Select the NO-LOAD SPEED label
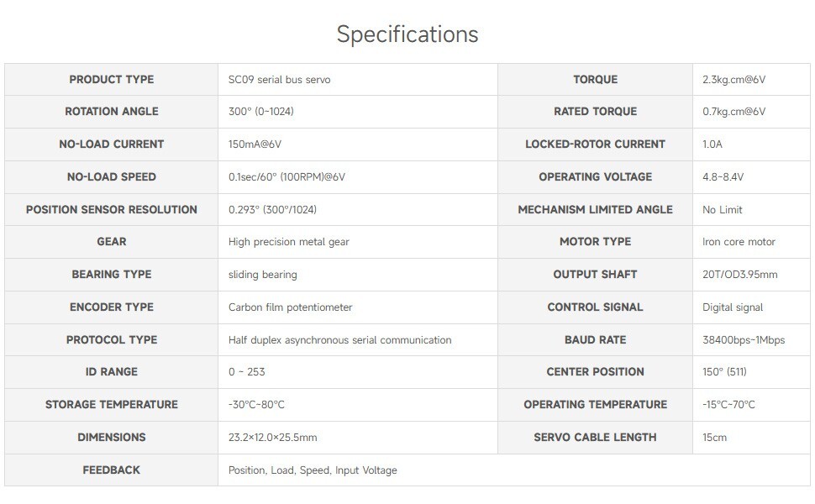This screenshot has width=815, height=504. click(x=111, y=176)
